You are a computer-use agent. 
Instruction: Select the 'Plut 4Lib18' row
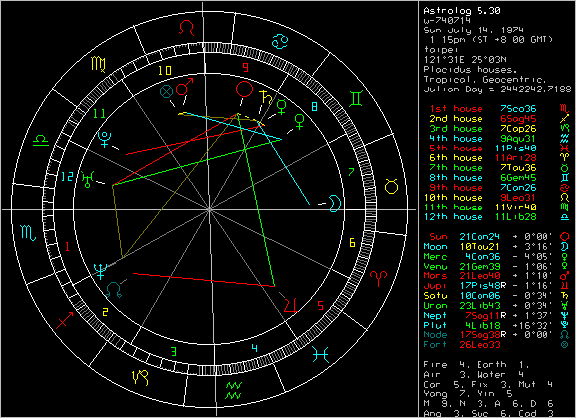(x=497, y=325)
